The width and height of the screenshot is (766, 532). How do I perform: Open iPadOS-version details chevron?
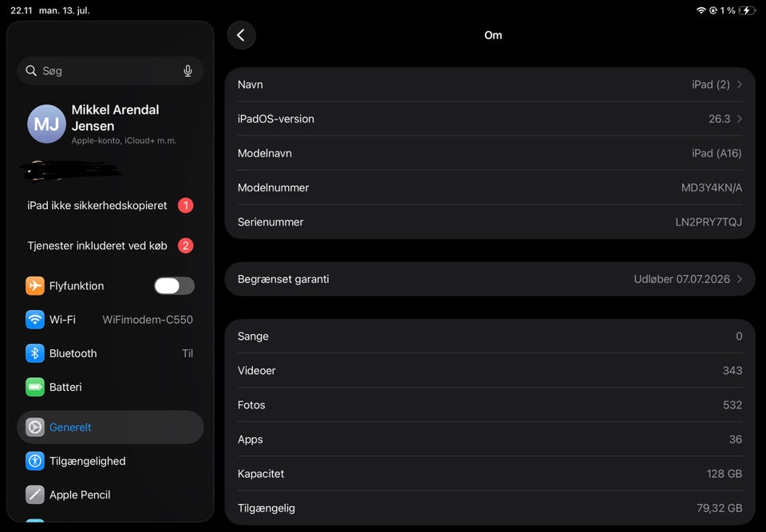pos(739,119)
